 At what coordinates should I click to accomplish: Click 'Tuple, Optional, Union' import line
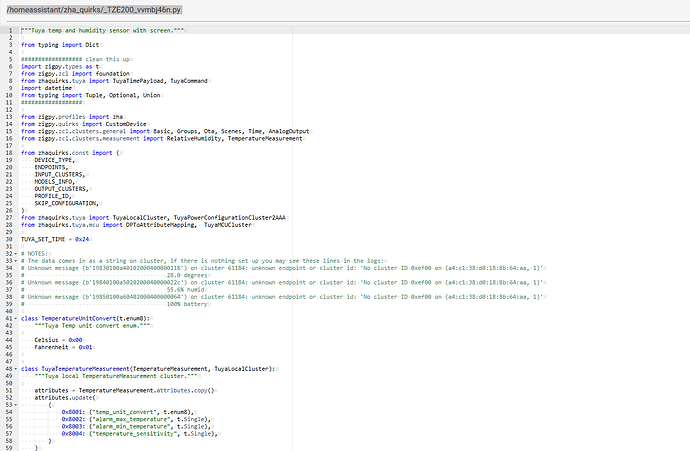90,95
